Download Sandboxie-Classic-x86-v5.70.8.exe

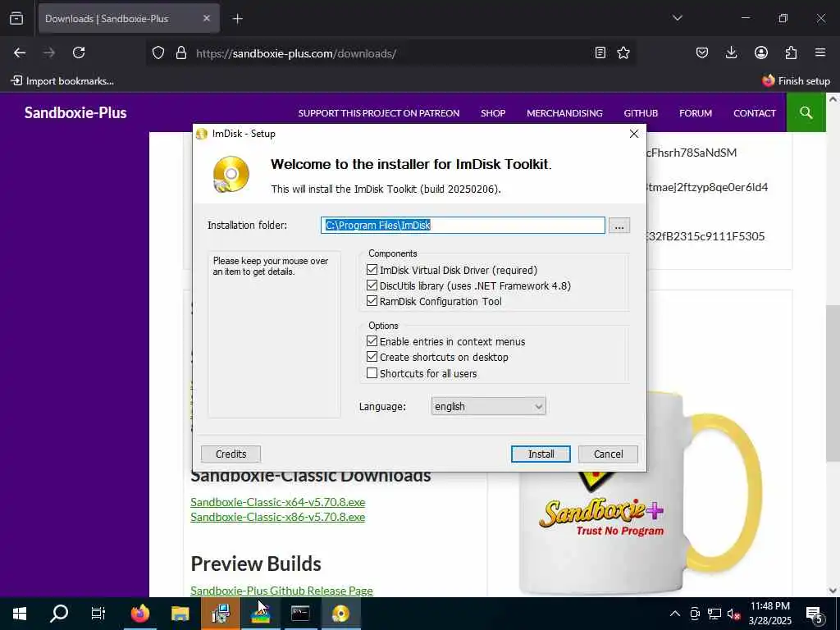[277, 517]
